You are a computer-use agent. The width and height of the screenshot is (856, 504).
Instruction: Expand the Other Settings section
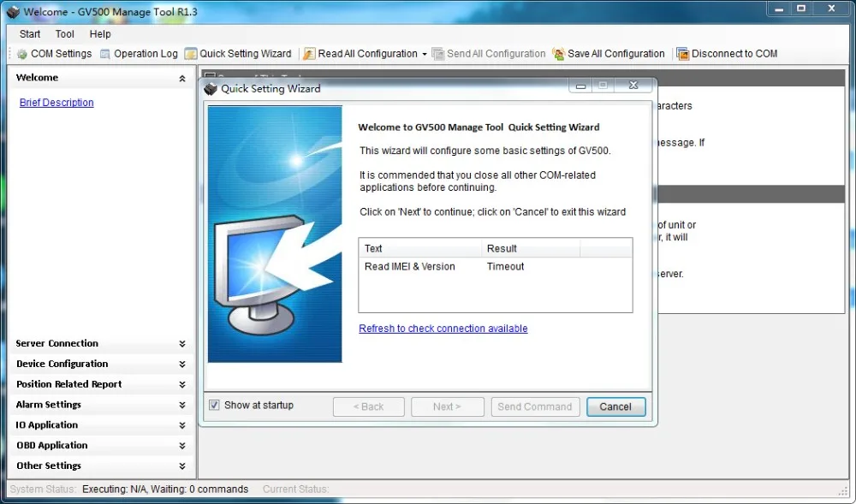181,466
